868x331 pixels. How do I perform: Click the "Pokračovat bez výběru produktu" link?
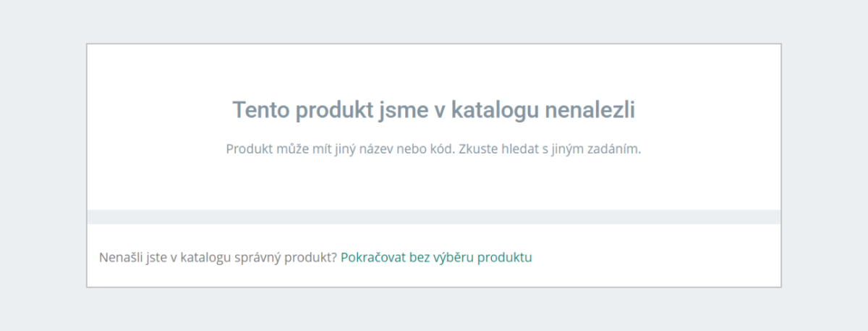tap(436, 257)
